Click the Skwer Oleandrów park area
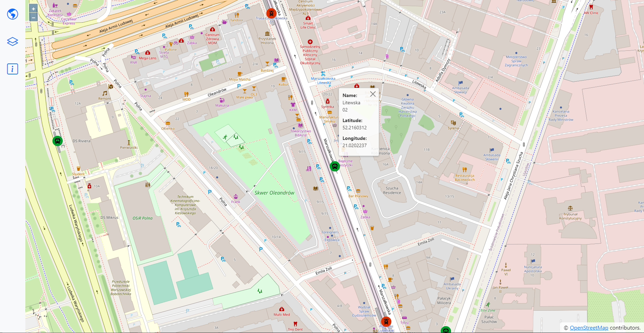This screenshot has height=333, width=644. (x=274, y=193)
